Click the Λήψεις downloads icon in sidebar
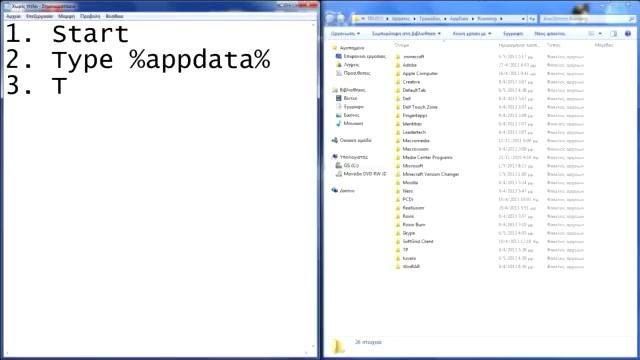The image size is (640, 360). (x=339, y=64)
